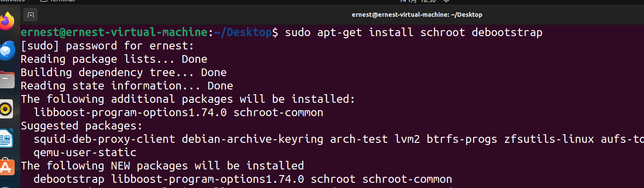
Task: Click the new tab button in terminal
Action: 30,15
